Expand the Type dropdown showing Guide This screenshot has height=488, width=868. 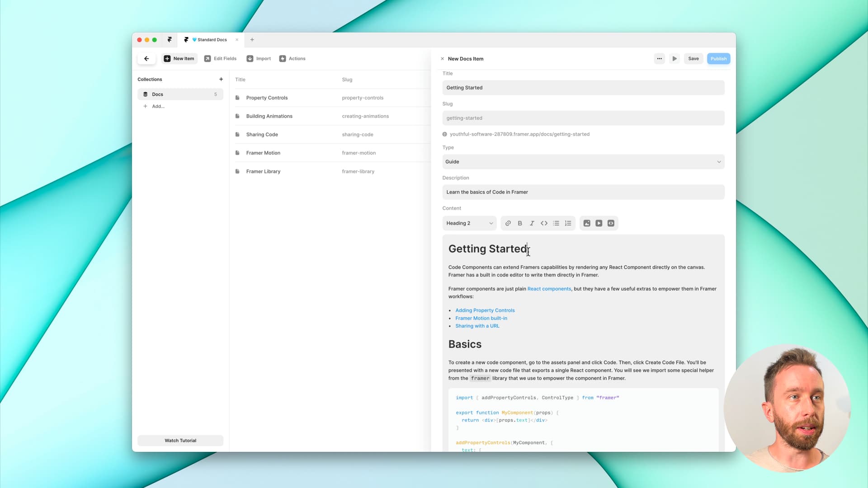583,162
